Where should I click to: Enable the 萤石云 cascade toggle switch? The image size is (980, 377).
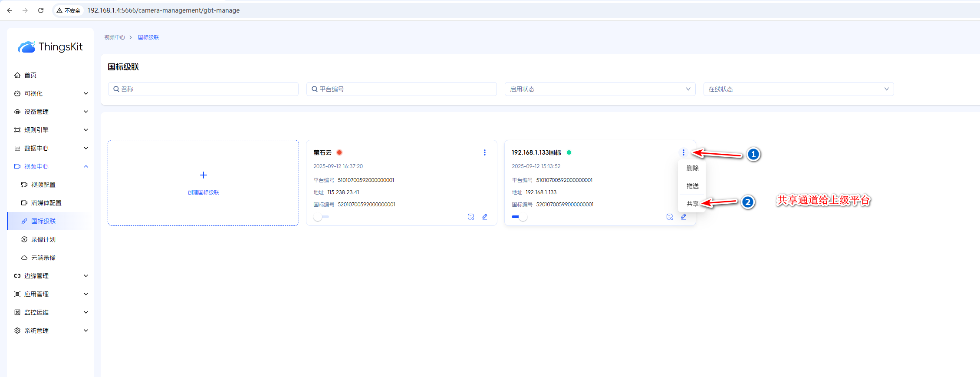(x=322, y=217)
